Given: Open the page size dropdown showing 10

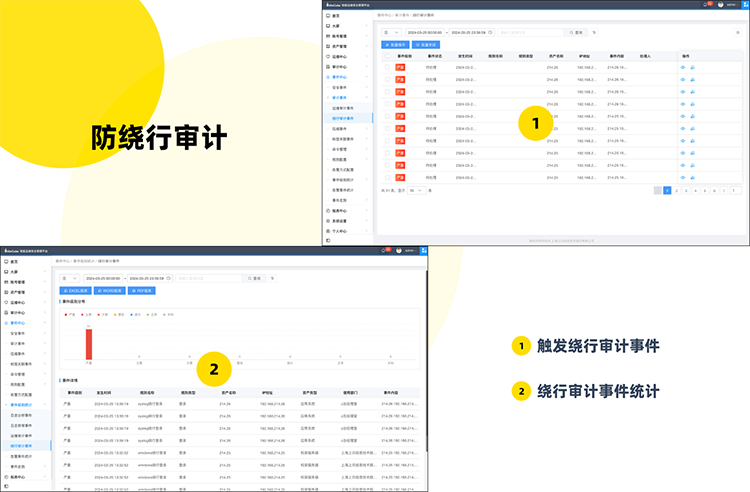Looking at the screenshot, I should pyautogui.click(x=416, y=189).
